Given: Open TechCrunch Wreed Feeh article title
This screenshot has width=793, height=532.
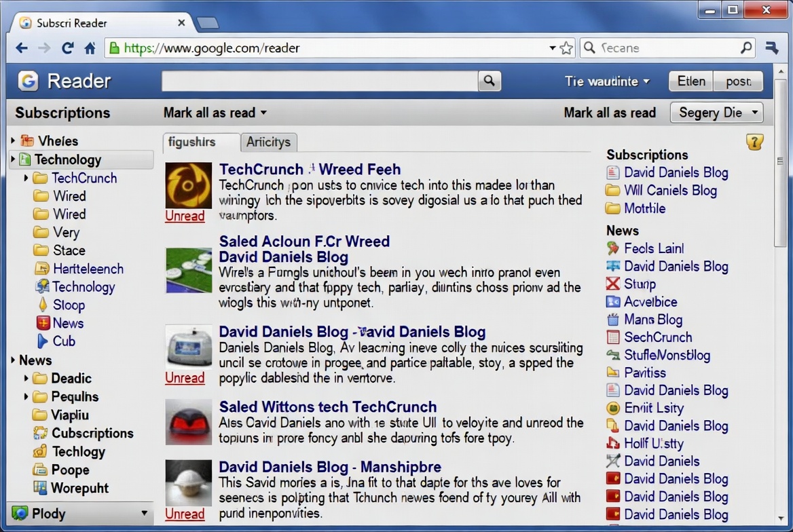Looking at the screenshot, I should click(x=310, y=169).
